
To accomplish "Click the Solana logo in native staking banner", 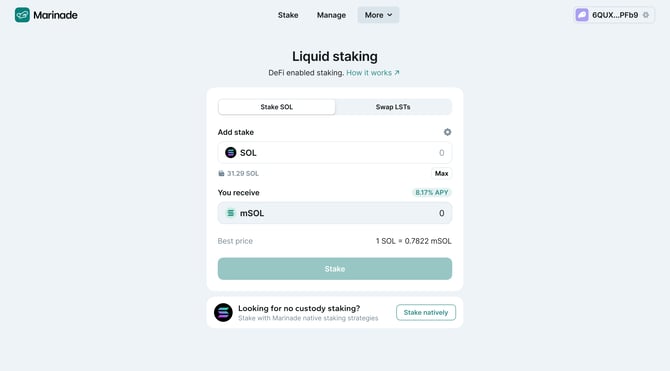I will pos(223,312).
